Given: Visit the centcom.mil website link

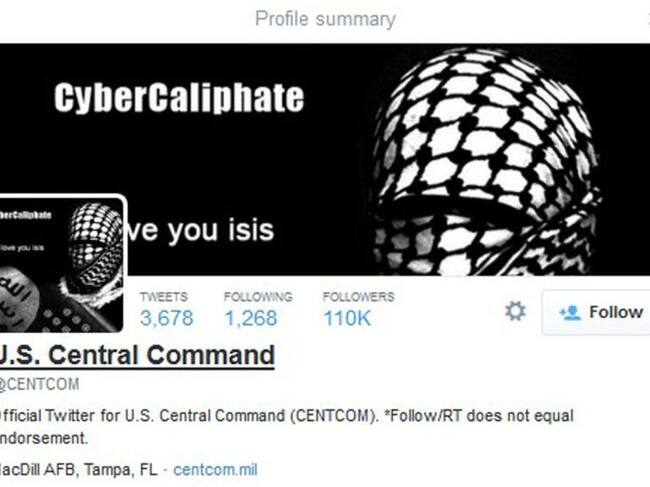Looking at the screenshot, I should point(215,470).
